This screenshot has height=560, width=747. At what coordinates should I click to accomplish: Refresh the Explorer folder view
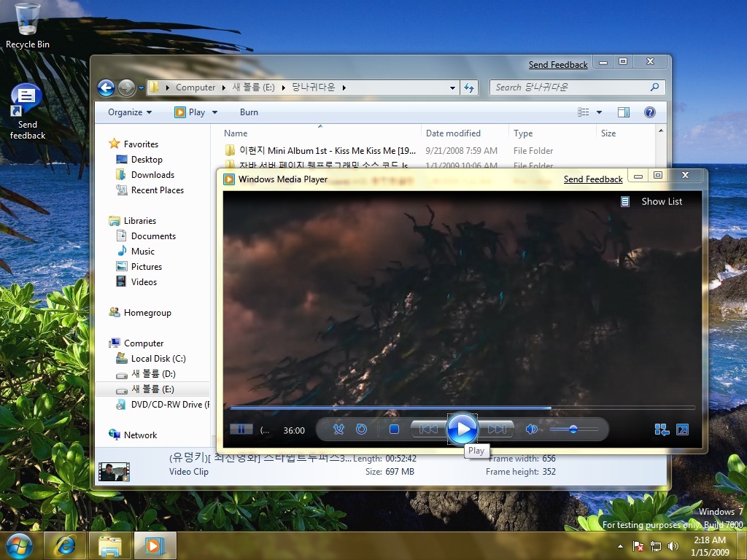pos(469,87)
